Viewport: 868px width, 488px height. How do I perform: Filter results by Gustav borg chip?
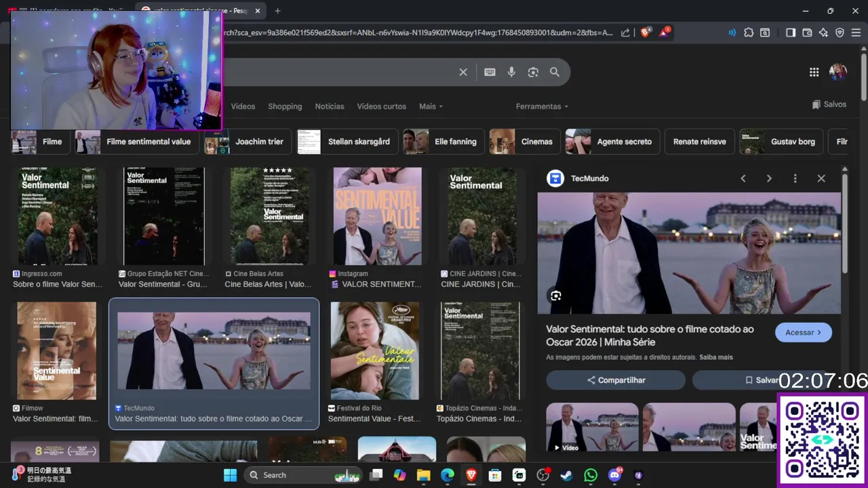click(x=781, y=142)
